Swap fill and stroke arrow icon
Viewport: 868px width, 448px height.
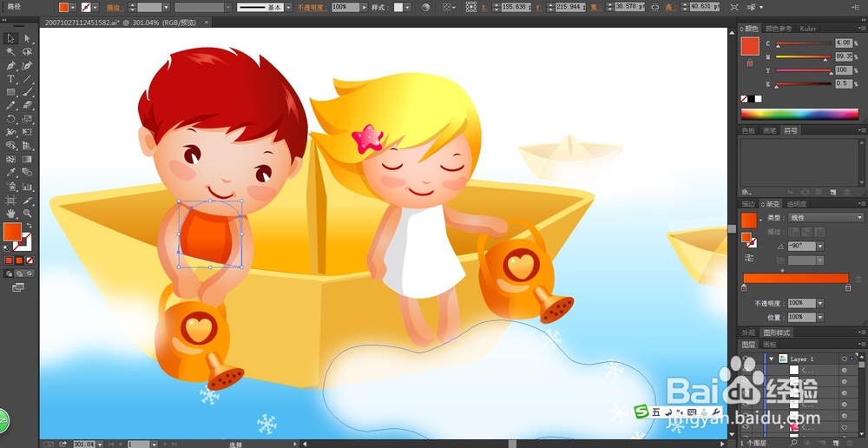[x=29, y=226]
